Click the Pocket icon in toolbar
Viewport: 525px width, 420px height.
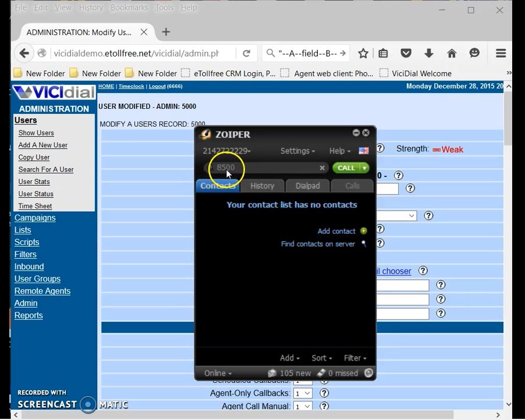[406, 53]
